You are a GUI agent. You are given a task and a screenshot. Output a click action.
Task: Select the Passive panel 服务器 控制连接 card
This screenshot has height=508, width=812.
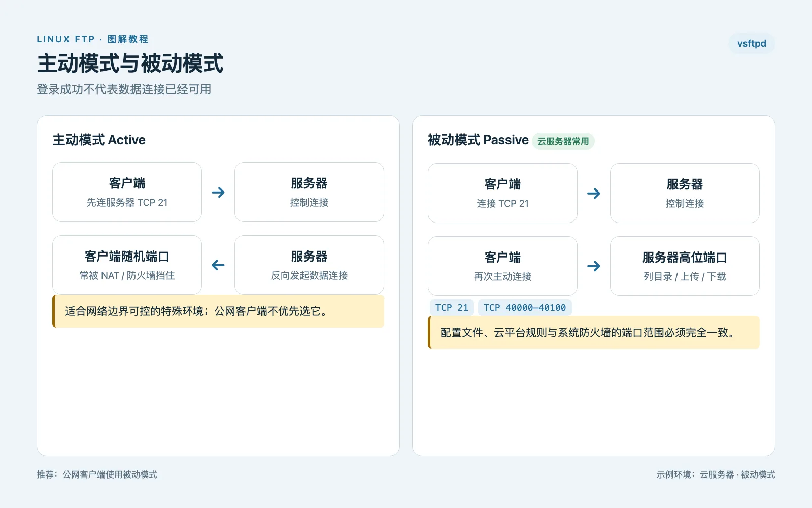[685, 193]
